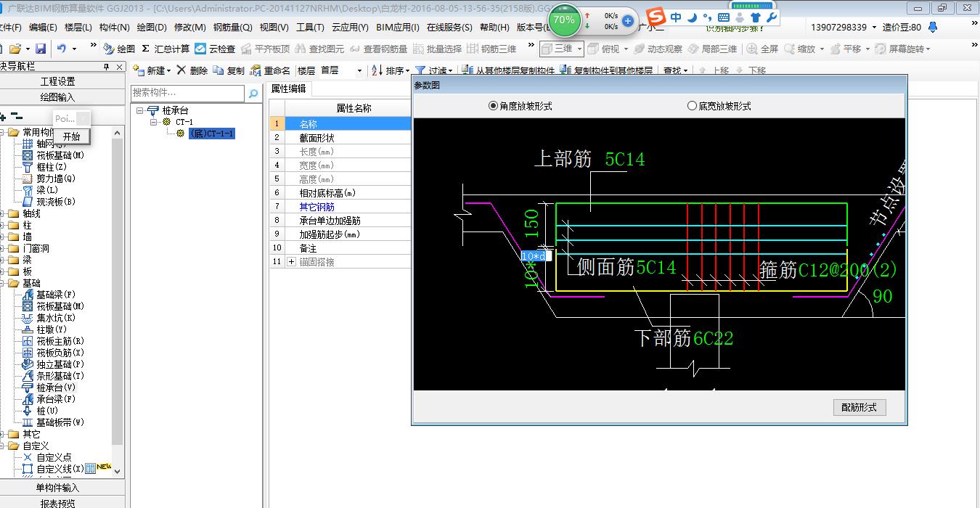
Task: Open the 钢筋量(Q) menu
Action: click(232, 27)
